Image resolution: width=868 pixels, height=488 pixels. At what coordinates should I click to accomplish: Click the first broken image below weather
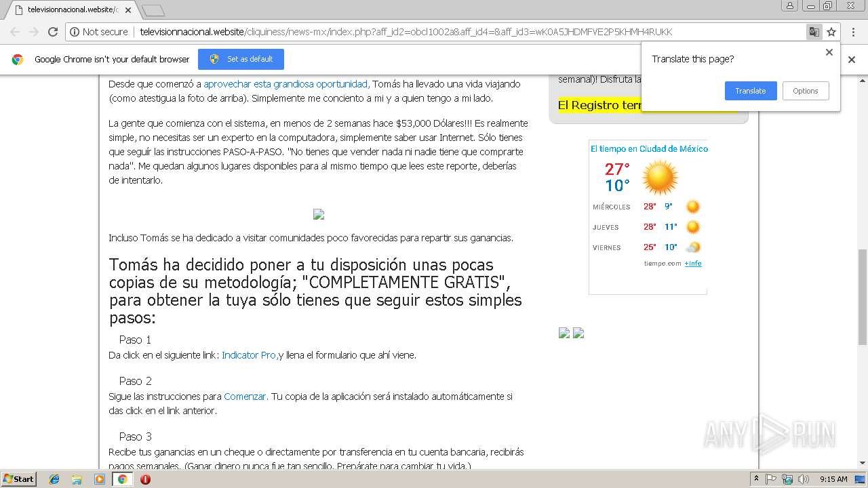[564, 333]
